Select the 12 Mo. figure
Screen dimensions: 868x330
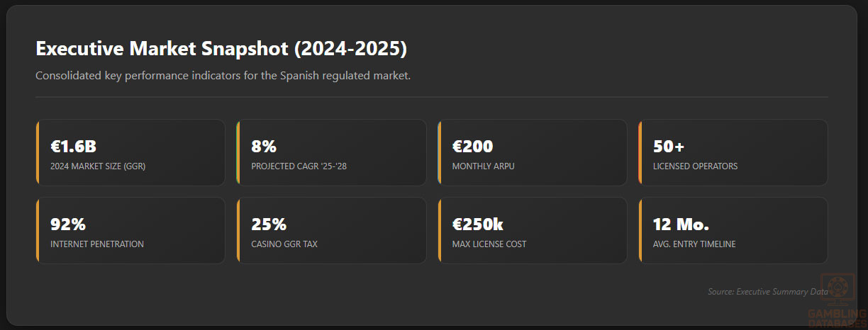point(681,224)
